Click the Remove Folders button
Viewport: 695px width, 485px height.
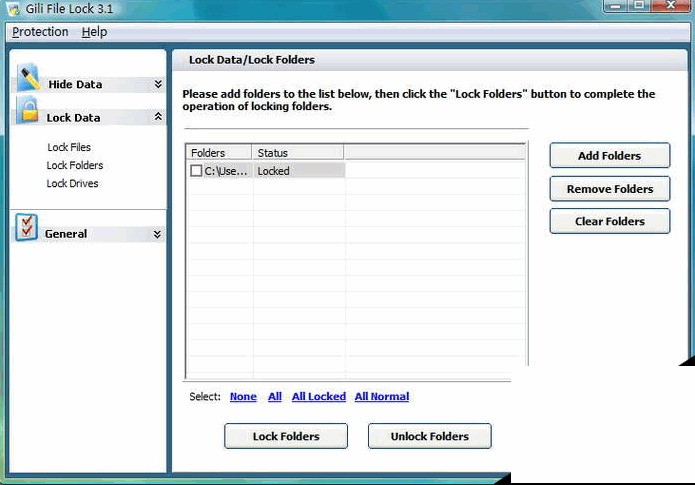(609, 189)
